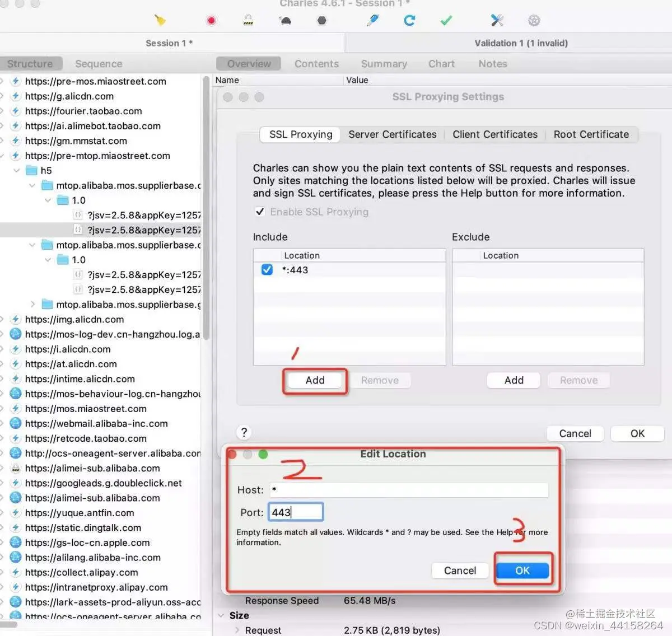Click OK in SSL Proxying Settings dialog
The width and height of the screenshot is (672, 636).
pyautogui.click(x=637, y=433)
